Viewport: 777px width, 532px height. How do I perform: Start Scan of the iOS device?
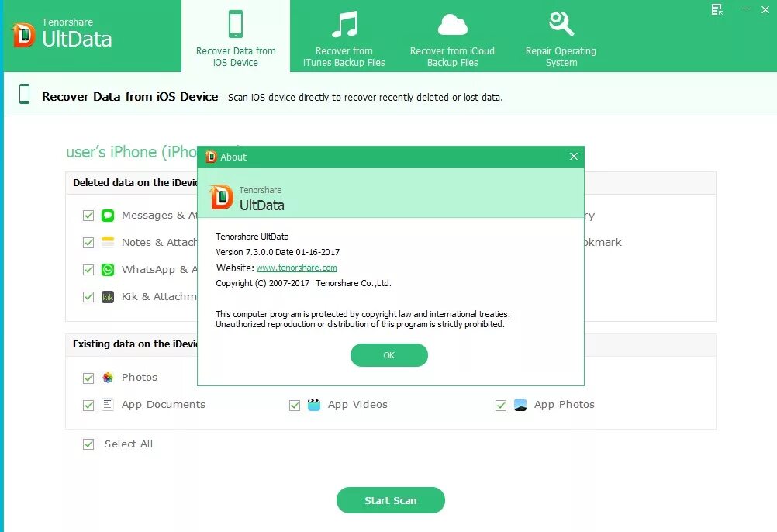click(391, 500)
